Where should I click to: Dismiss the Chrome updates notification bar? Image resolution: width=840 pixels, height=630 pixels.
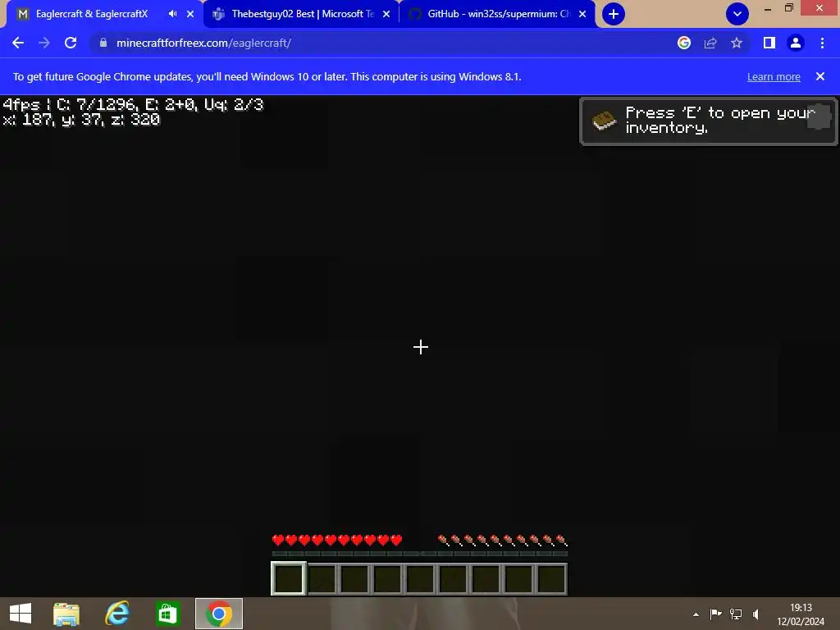click(820, 76)
